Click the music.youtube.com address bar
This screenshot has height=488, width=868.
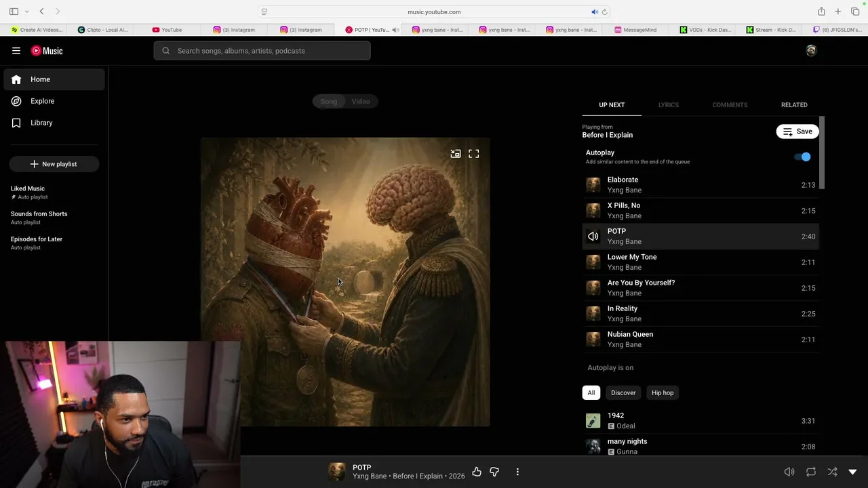click(434, 12)
